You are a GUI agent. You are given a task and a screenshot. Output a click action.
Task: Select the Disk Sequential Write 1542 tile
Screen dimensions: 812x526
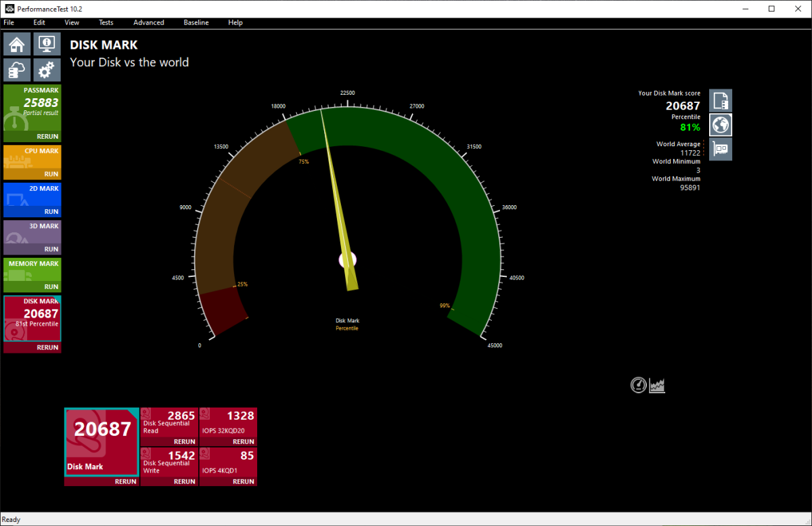169,462
